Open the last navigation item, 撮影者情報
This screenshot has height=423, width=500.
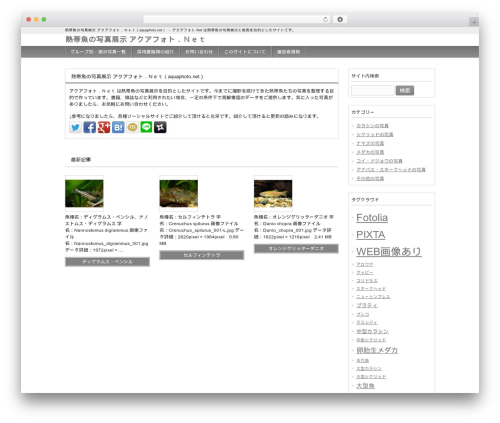[288, 52]
